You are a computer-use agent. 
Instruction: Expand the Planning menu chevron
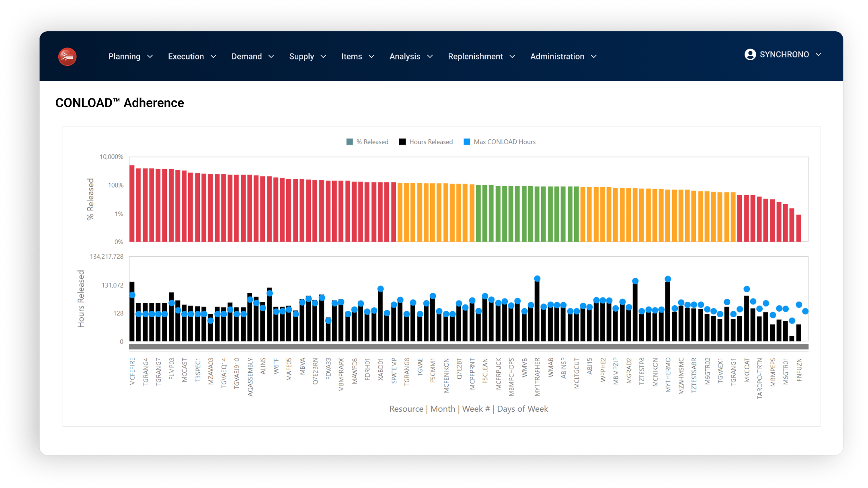click(150, 57)
